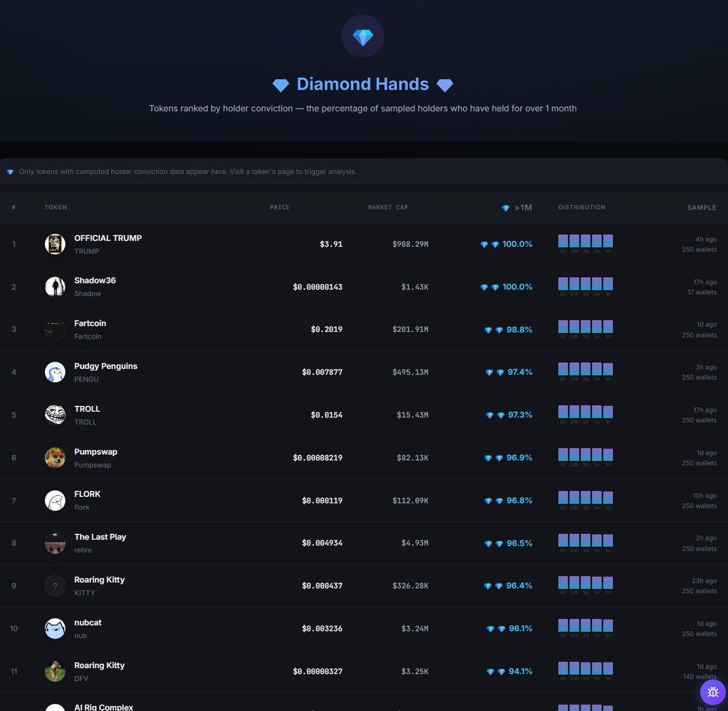Open the nubcat token name link
This screenshot has height=711, width=728.
(x=88, y=622)
